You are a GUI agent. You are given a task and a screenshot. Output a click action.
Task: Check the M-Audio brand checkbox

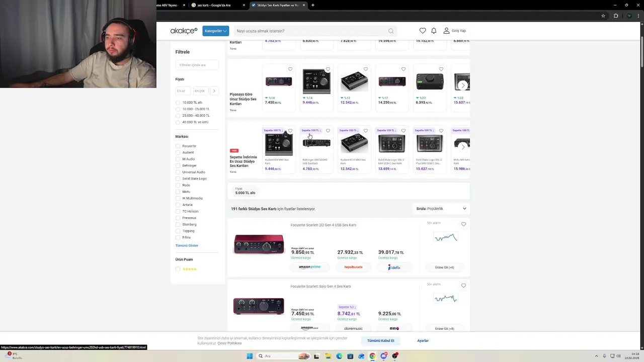point(178,159)
